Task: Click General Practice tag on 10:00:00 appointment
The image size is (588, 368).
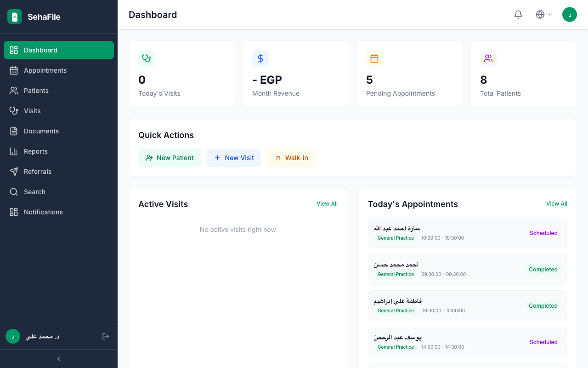Action: 396,238
